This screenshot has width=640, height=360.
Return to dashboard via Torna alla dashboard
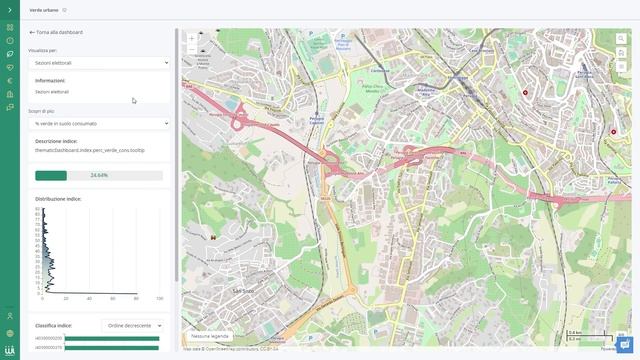pos(56,32)
